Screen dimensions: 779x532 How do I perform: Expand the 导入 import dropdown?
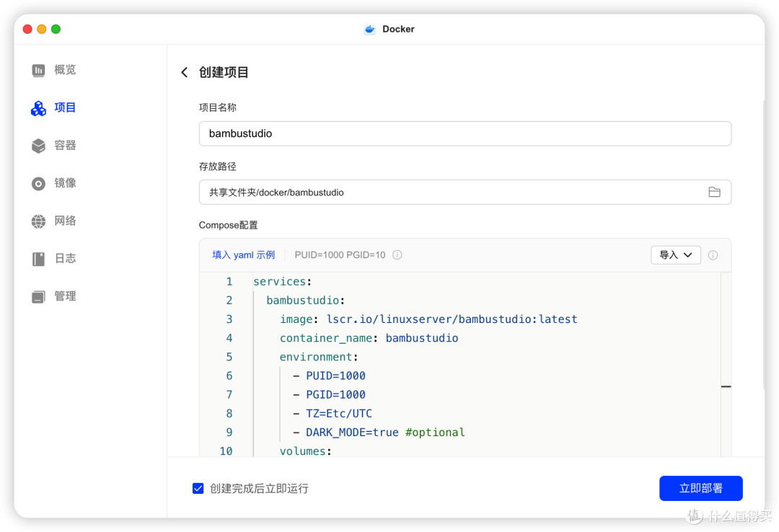pyautogui.click(x=675, y=254)
